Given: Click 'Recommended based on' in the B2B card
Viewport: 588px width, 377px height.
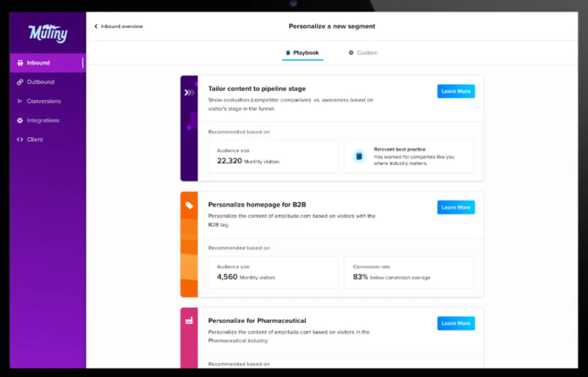Looking at the screenshot, I should tap(239, 248).
